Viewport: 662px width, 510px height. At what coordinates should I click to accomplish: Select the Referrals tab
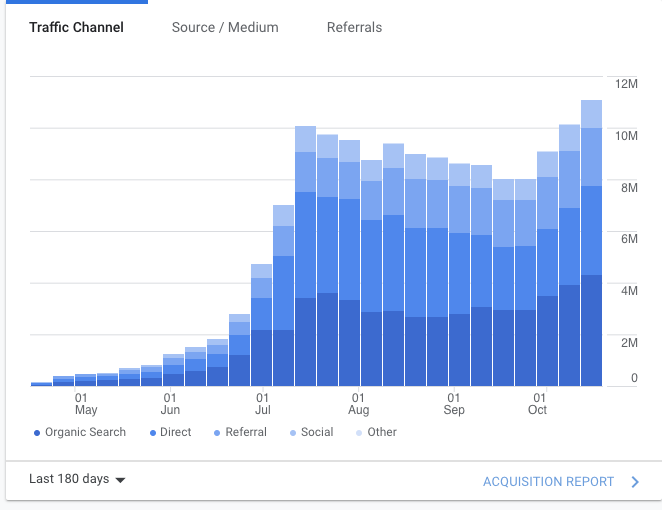pyautogui.click(x=354, y=27)
